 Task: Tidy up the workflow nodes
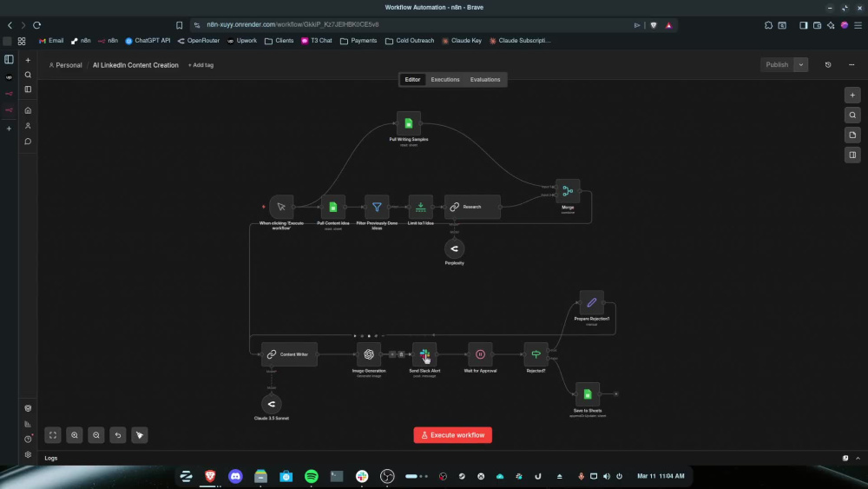[140, 435]
